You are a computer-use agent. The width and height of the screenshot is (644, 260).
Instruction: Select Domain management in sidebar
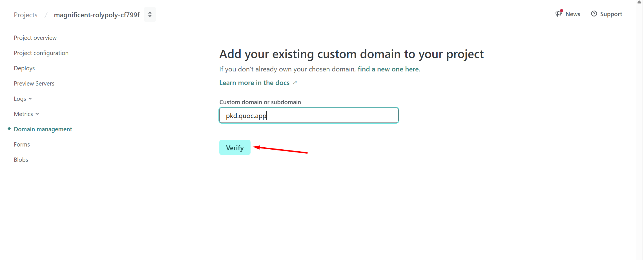coord(43,129)
